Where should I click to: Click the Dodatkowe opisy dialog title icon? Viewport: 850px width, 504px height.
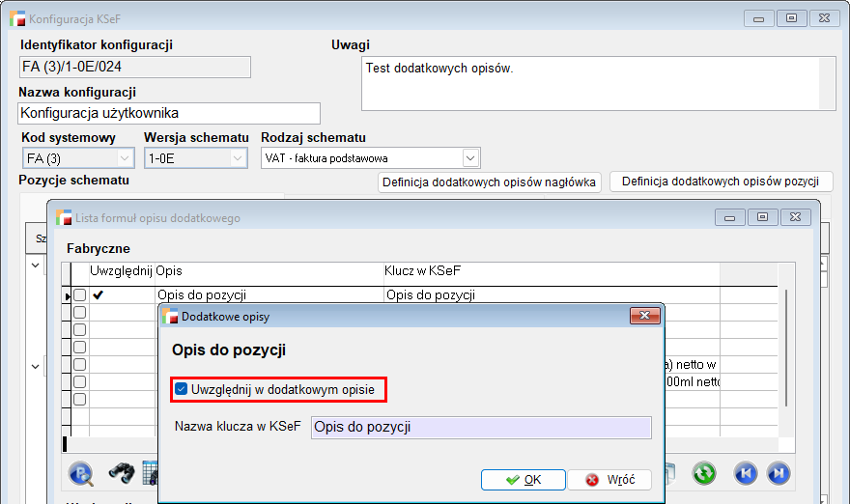pos(171,316)
